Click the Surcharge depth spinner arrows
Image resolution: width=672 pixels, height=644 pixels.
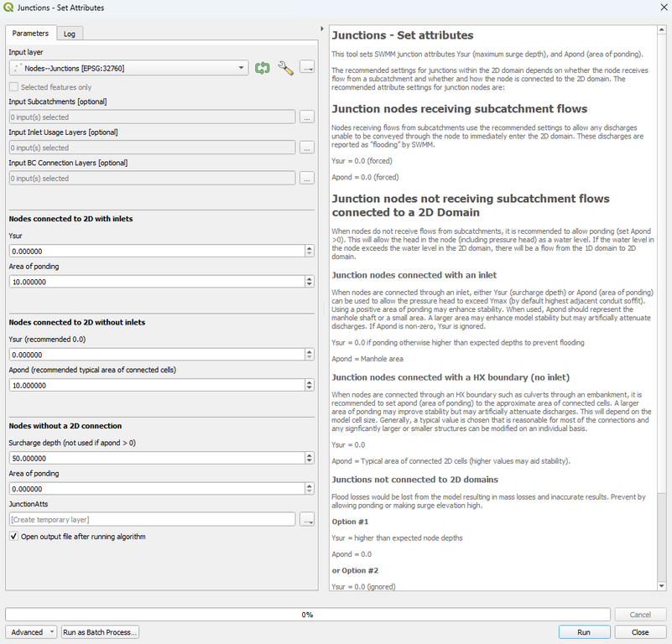coord(310,458)
